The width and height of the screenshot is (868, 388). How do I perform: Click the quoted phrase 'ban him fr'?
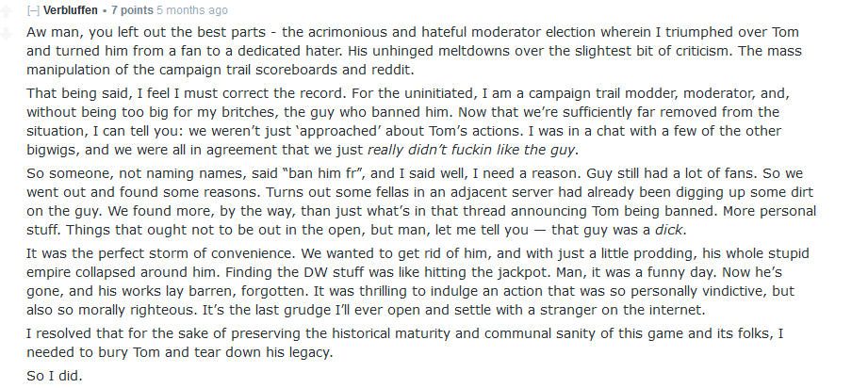tap(322, 173)
